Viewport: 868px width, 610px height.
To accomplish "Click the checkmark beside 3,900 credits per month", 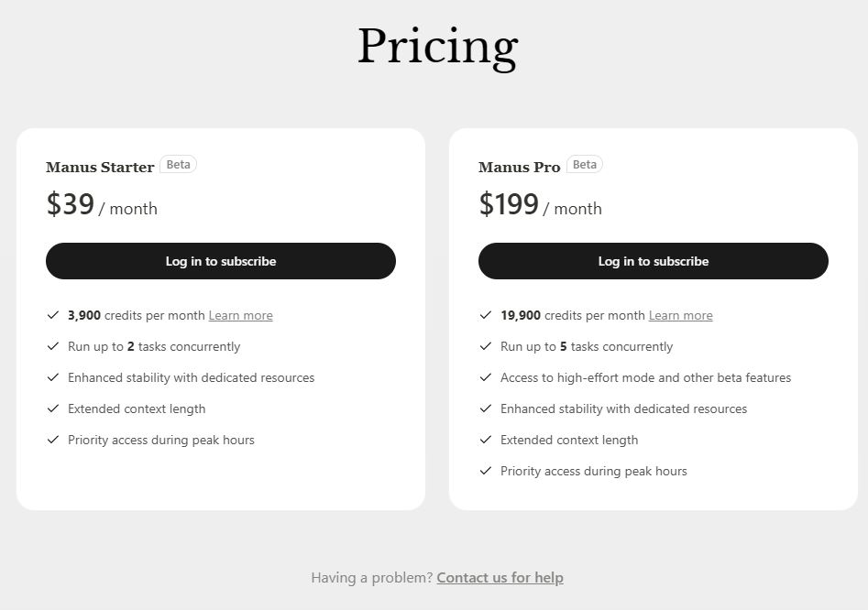I will coord(53,315).
